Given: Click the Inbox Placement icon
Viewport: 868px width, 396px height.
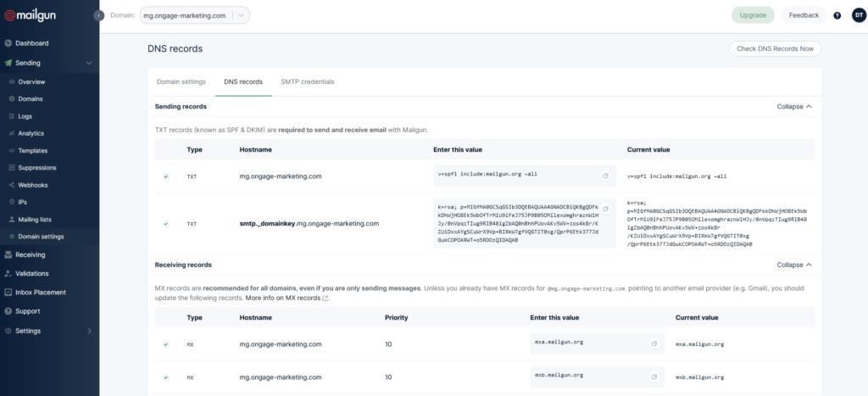Looking at the screenshot, I should coord(8,293).
